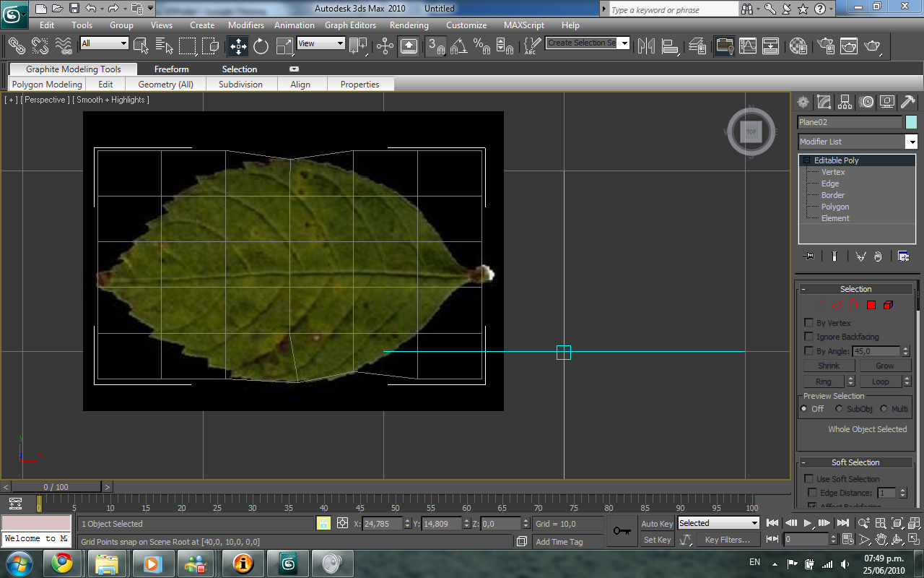The width and height of the screenshot is (924, 578).
Task: Expand the reference coordinate View dropdown
Action: click(340, 43)
